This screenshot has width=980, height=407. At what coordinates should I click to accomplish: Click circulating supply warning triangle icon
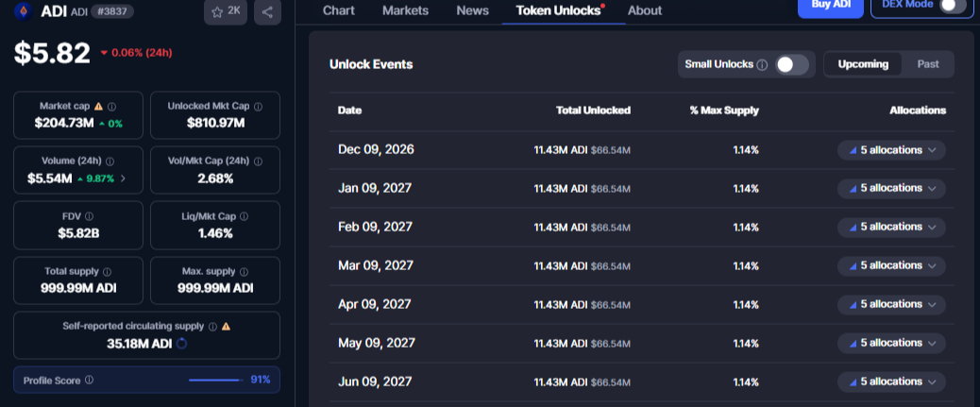[x=227, y=327]
